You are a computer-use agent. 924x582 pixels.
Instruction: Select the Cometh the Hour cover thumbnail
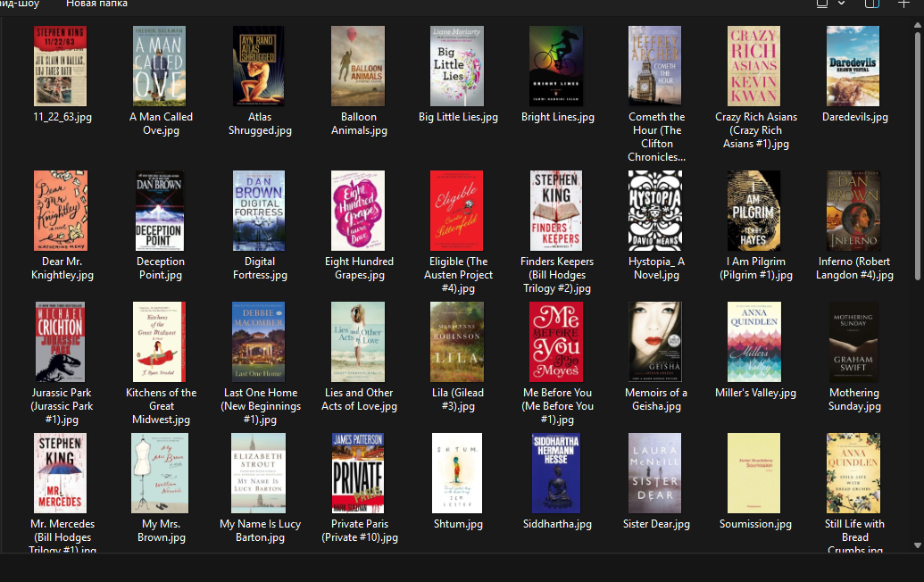coord(654,66)
